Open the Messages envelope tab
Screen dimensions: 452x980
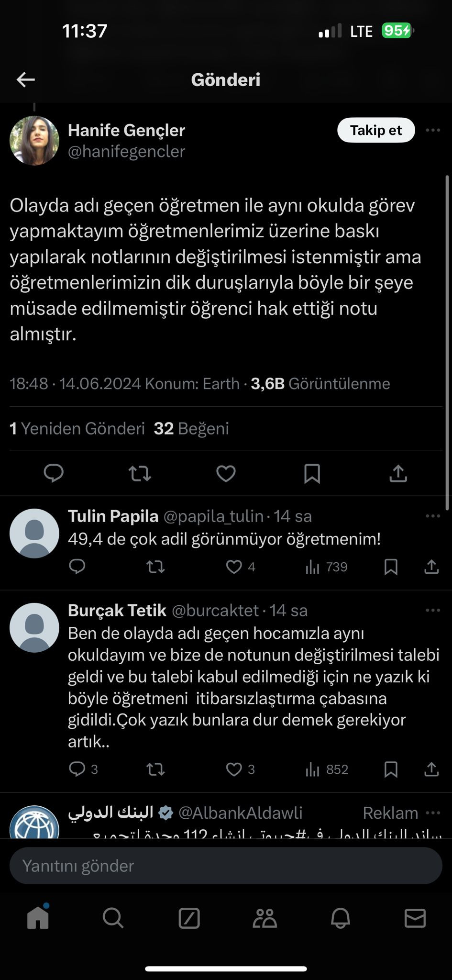(x=415, y=918)
